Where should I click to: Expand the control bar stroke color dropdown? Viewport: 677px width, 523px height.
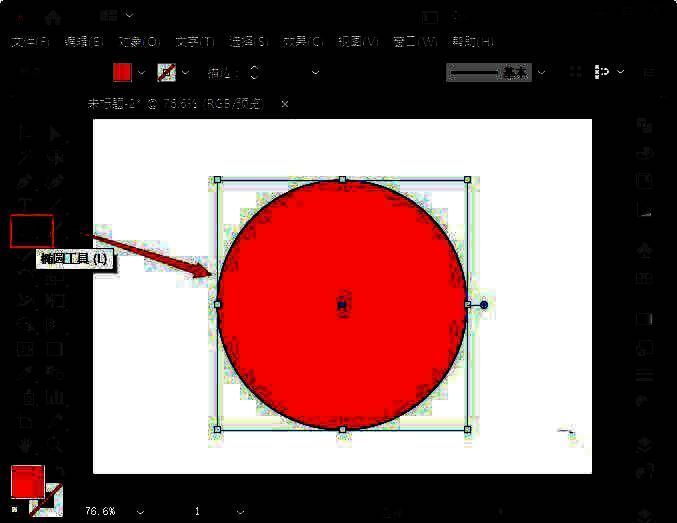pyautogui.click(x=186, y=72)
